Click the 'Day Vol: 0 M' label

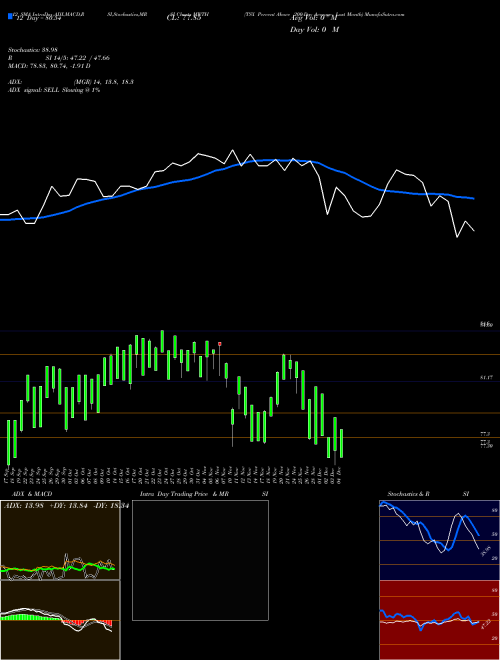[314, 29]
